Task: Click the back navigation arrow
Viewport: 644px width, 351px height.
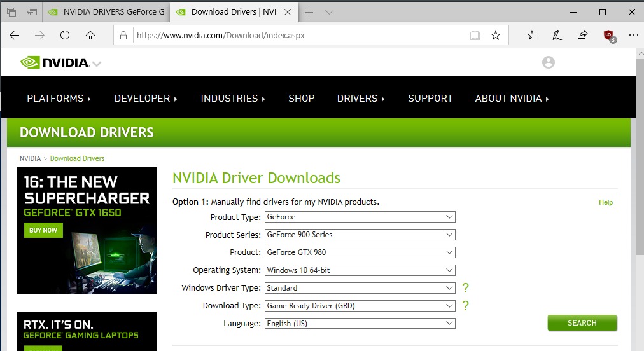Action: pyautogui.click(x=15, y=36)
